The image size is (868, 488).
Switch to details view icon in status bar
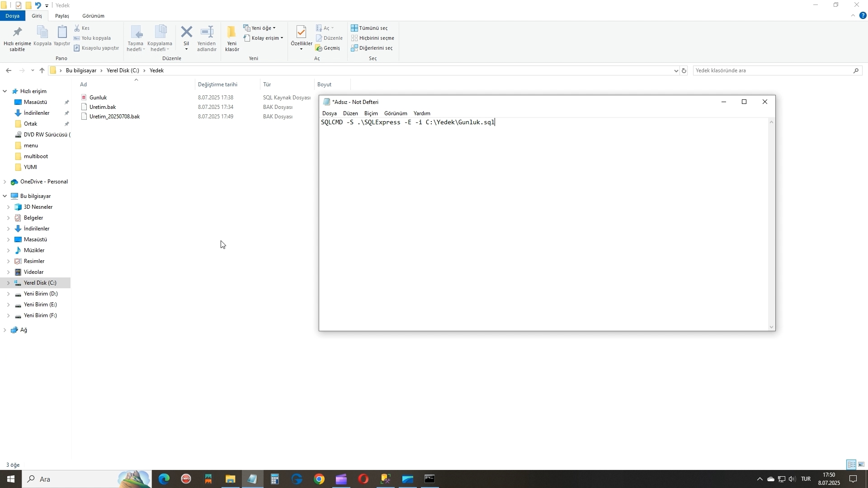[x=852, y=465]
